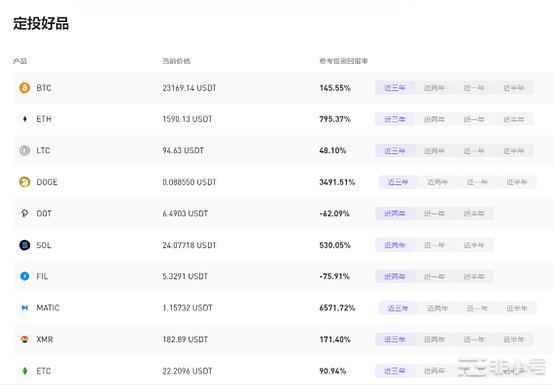The image size is (554, 385).
Task: Click the return rate 3491.51%
Action: pos(337,182)
